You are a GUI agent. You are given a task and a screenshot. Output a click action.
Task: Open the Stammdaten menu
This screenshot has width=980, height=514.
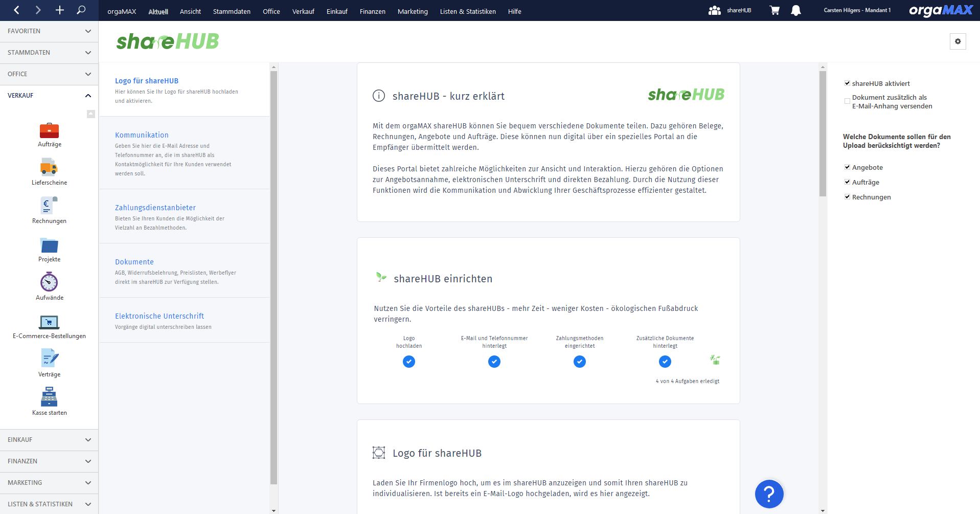click(x=232, y=11)
